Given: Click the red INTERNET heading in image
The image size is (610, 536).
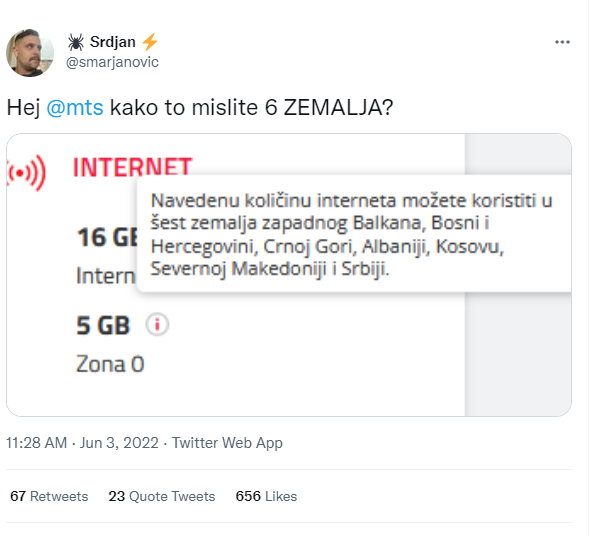Looking at the screenshot, I should [131, 167].
